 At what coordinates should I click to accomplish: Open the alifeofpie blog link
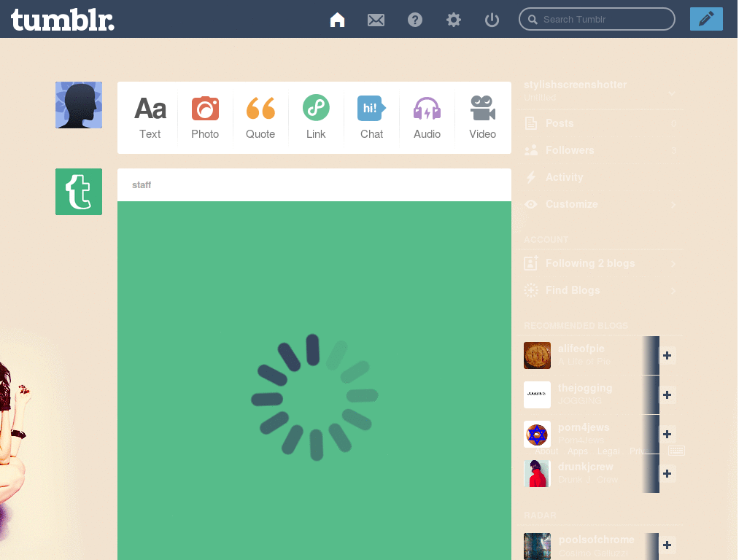tap(581, 349)
